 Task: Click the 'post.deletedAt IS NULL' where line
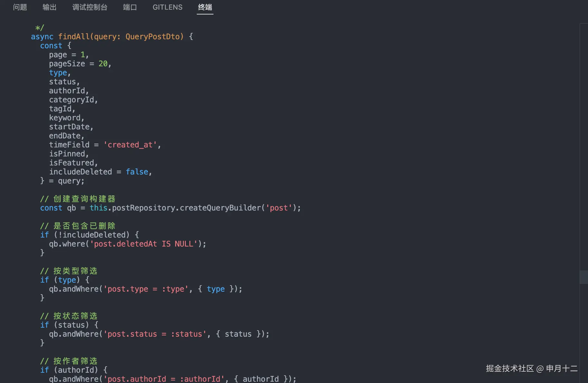point(128,244)
